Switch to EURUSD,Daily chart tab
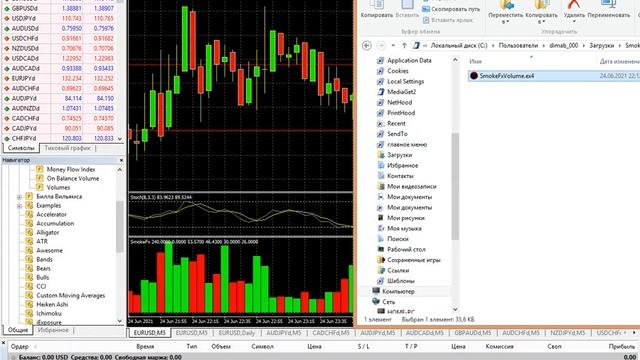The height and width of the screenshot is (360, 640). (237, 333)
